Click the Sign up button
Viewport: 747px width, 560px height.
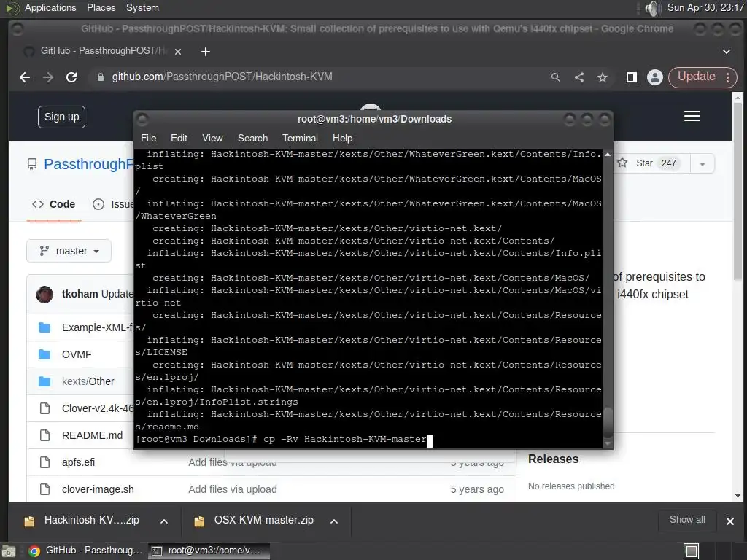coord(61,117)
